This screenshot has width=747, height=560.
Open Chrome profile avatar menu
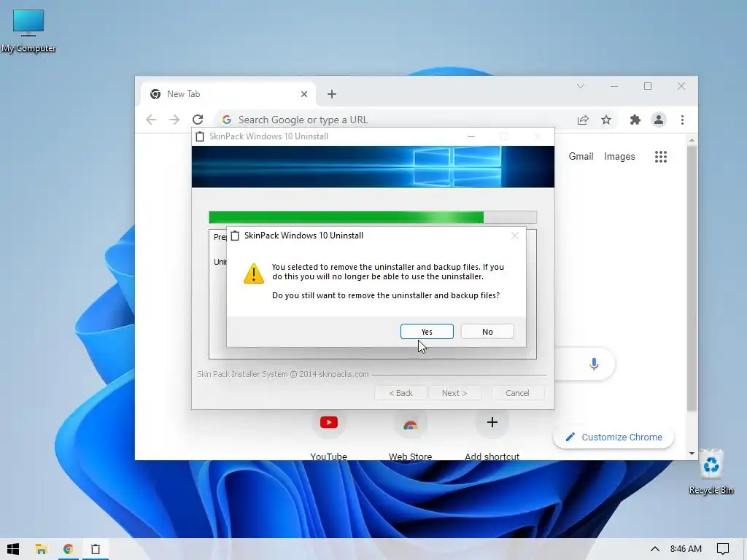tap(659, 120)
